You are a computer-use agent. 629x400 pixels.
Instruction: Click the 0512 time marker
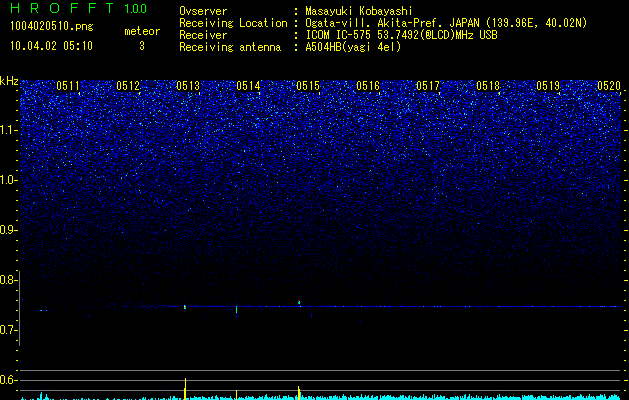pos(128,86)
